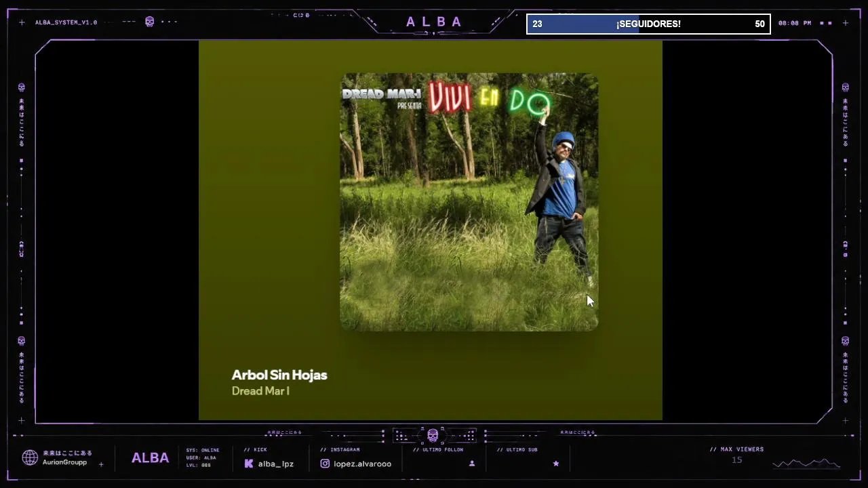The height and width of the screenshot is (488, 868).
Task: Click the artist name Dread Mar I
Action: click(260, 391)
